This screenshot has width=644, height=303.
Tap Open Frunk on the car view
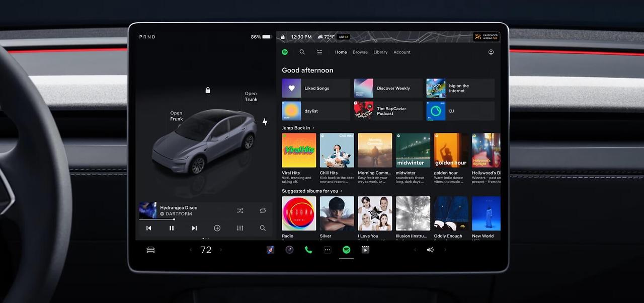pyautogui.click(x=176, y=116)
